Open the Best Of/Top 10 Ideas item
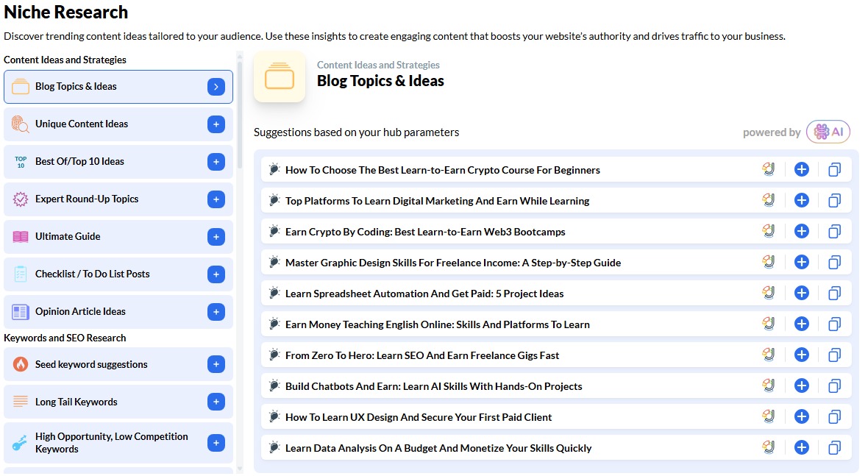 pyautogui.click(x=79, y=162)
